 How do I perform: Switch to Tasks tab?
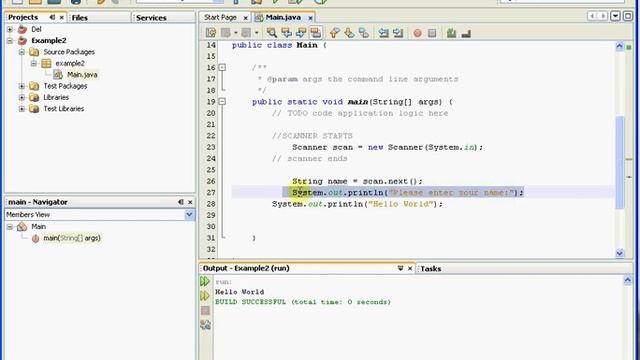(x=431, y=269)
